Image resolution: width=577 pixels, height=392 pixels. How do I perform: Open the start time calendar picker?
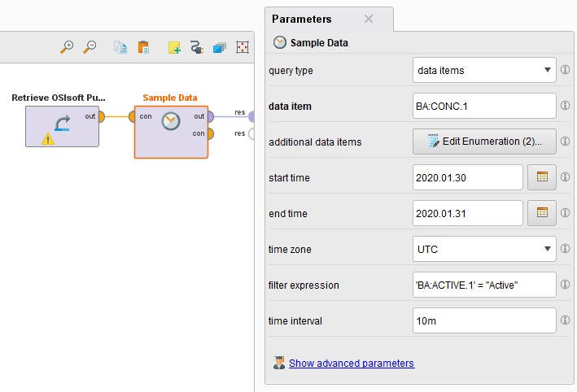coord(541,177)
